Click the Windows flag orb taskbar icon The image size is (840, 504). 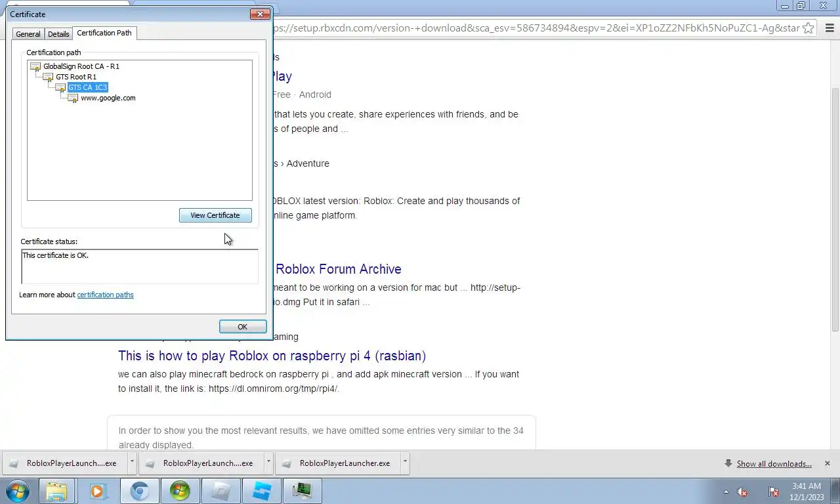(180, 491)
